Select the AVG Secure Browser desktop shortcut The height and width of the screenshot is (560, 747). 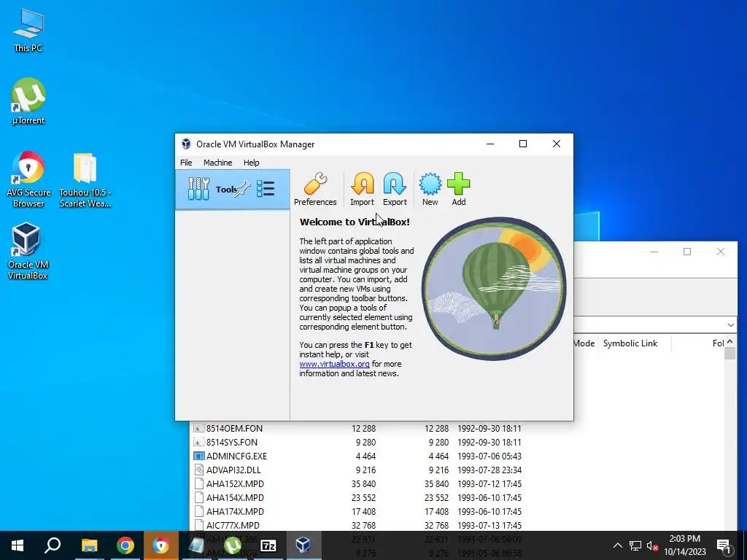(x=28, y=180)
